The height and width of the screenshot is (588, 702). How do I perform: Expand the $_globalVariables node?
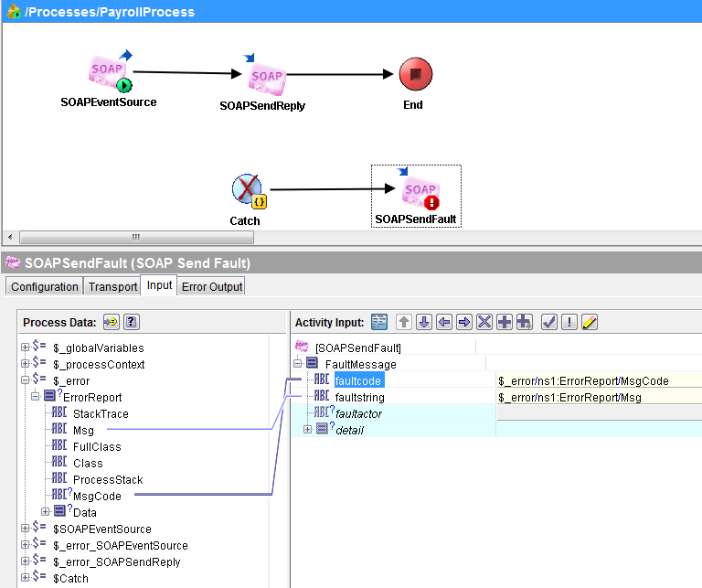tap(26, 347)
